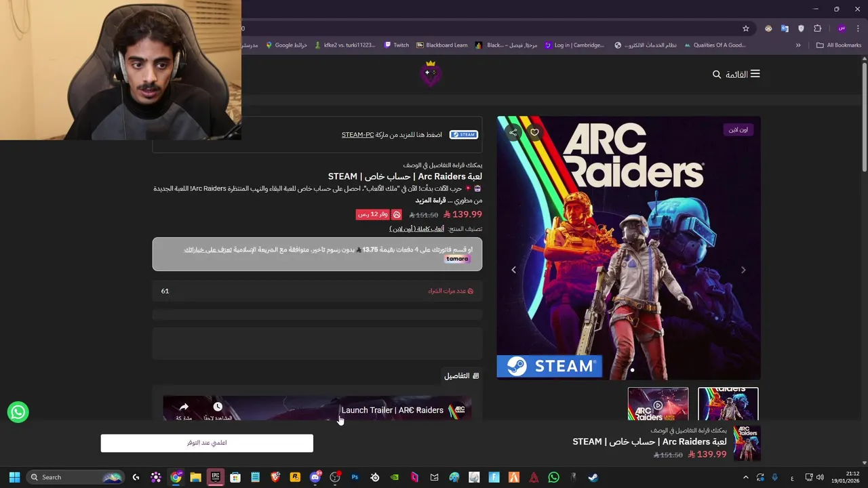This screenshot has width=868, height=488.
Task: Open Chrome extensions puzzle icon
Action: (x=817, y=28)
